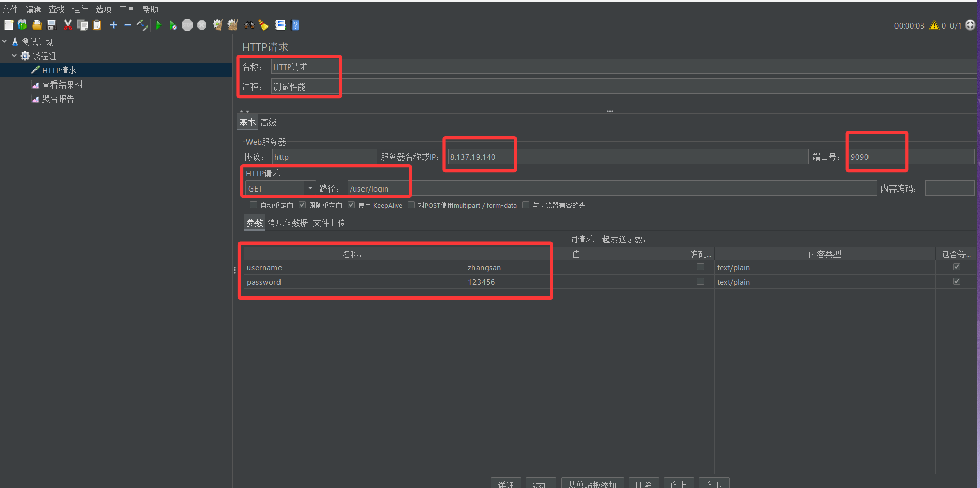This screenshot has height=488, width=980.
Task: Uncheck include-equals checkbox in username row
Action: pyautogui.click(x=957, y=267)
